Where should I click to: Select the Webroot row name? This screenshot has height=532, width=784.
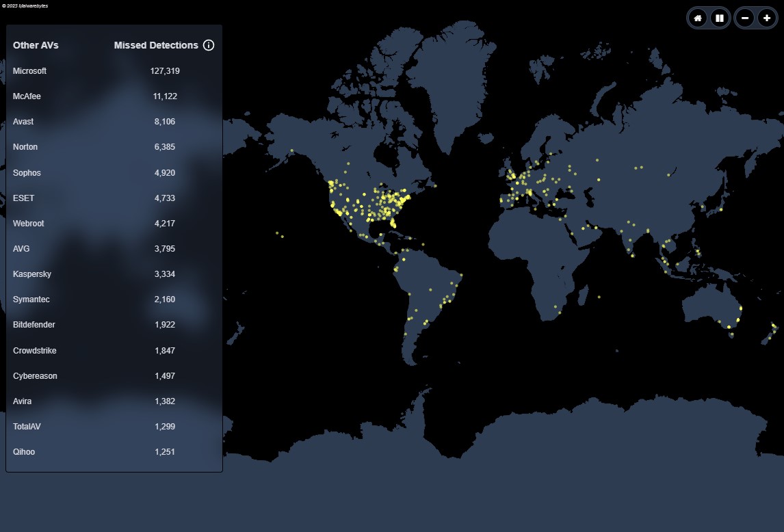29,223
